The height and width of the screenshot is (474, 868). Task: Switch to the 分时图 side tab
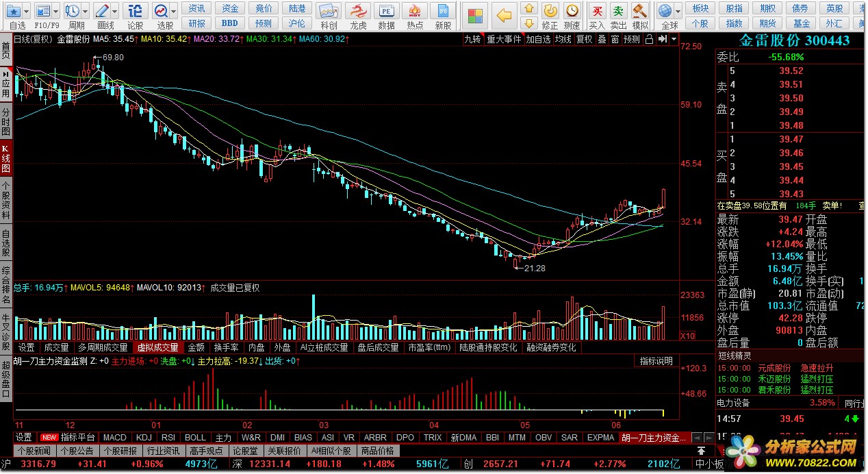[6, 122]
